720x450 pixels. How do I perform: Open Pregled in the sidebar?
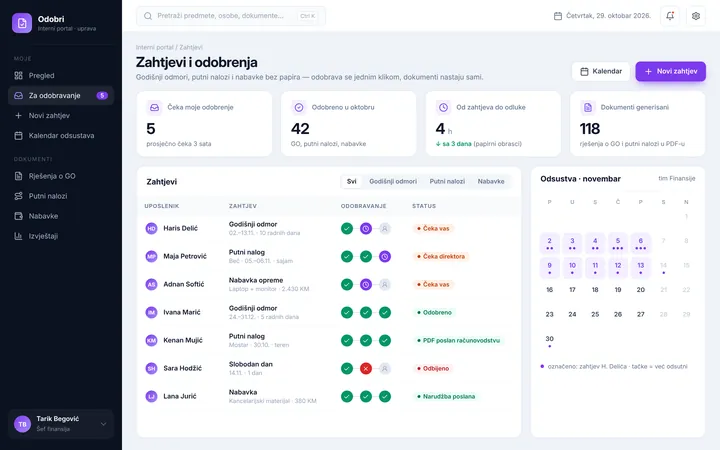[61, 76]
